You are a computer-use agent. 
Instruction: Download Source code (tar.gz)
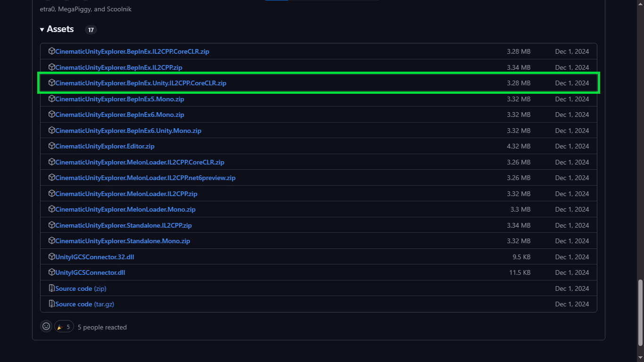click(85, 304)
